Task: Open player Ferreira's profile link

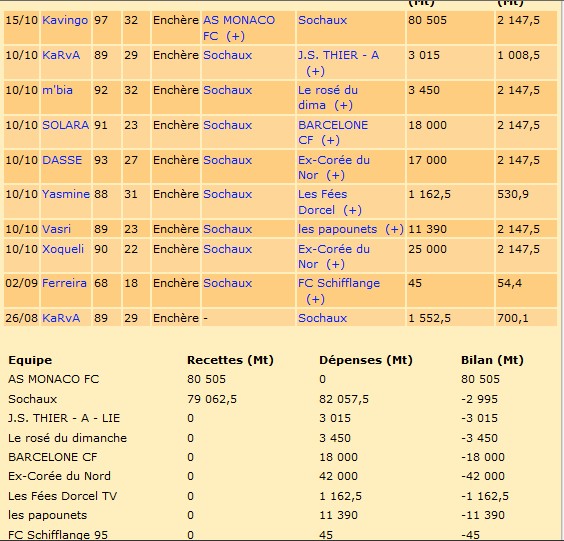Action: click(x=64, y=283)
